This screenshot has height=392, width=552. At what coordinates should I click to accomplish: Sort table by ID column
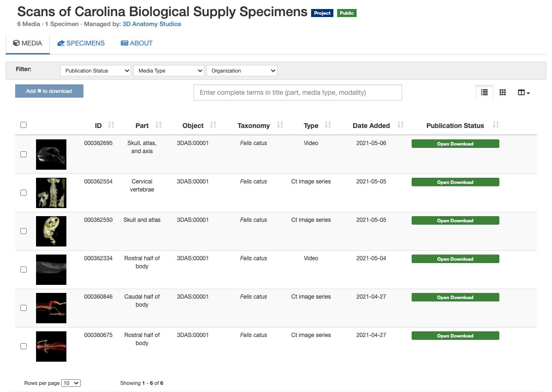coord(111,125)
